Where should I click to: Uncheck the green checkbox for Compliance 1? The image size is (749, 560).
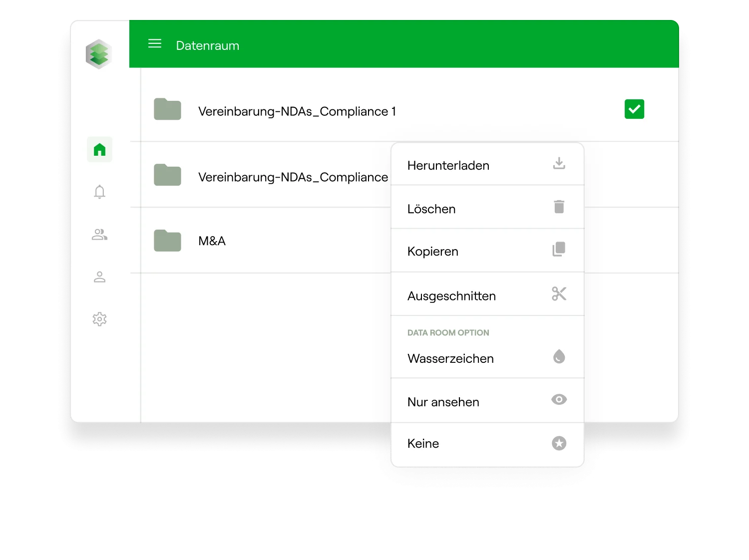[634, 109]
